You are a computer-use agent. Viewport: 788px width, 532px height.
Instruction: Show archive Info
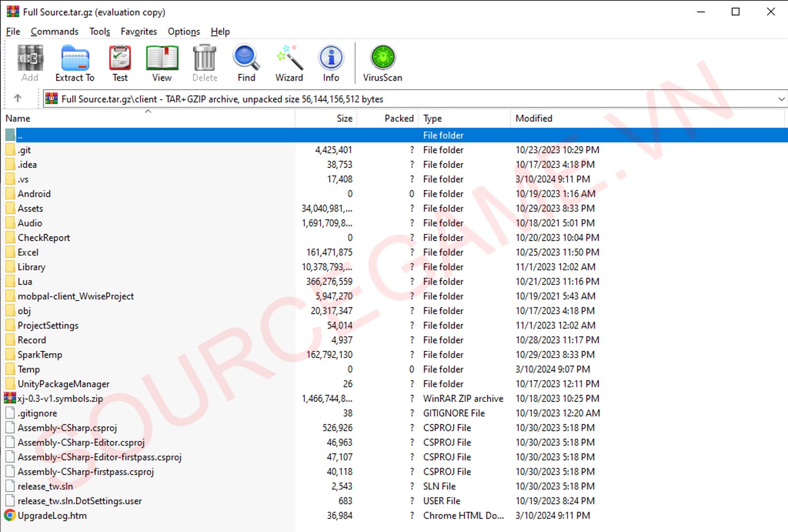coord(331,63)
